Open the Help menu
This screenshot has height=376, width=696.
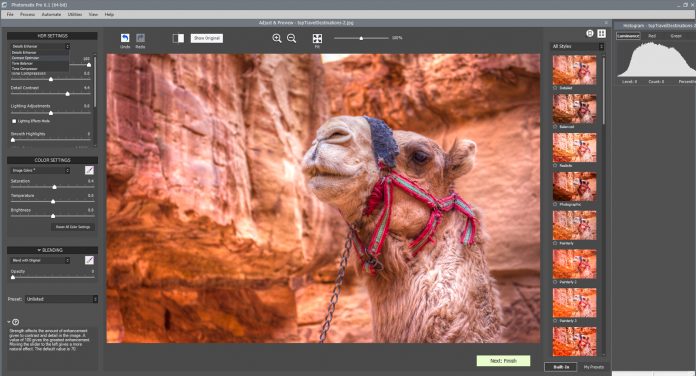(109, 15)
